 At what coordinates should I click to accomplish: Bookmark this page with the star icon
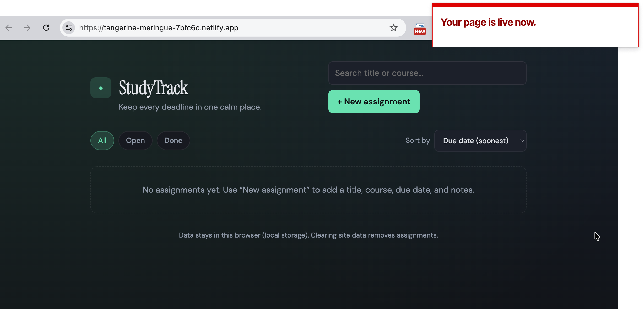click(393, 28)
